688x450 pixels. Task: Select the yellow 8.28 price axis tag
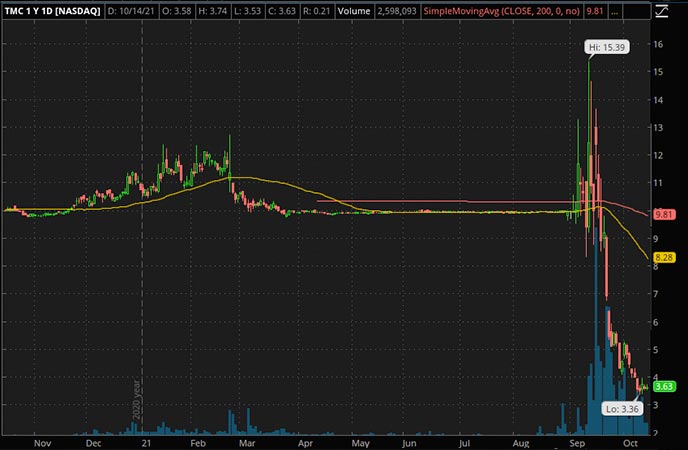point(664,257)
